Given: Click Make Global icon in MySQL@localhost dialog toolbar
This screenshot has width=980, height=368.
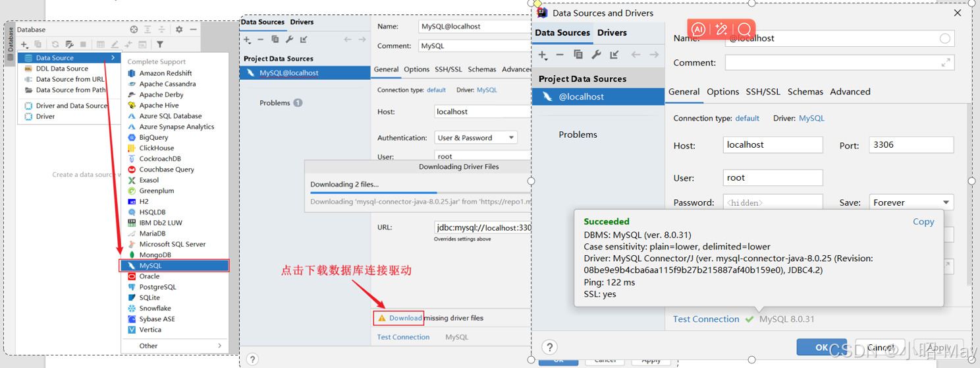Looking at the screenshot, I should tap(304, 40).
